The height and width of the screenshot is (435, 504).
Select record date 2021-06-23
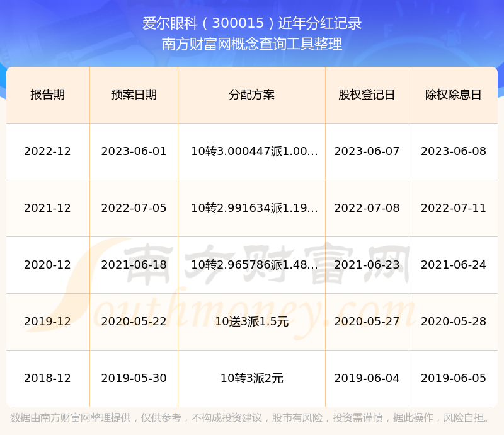[x=367, y=265]
